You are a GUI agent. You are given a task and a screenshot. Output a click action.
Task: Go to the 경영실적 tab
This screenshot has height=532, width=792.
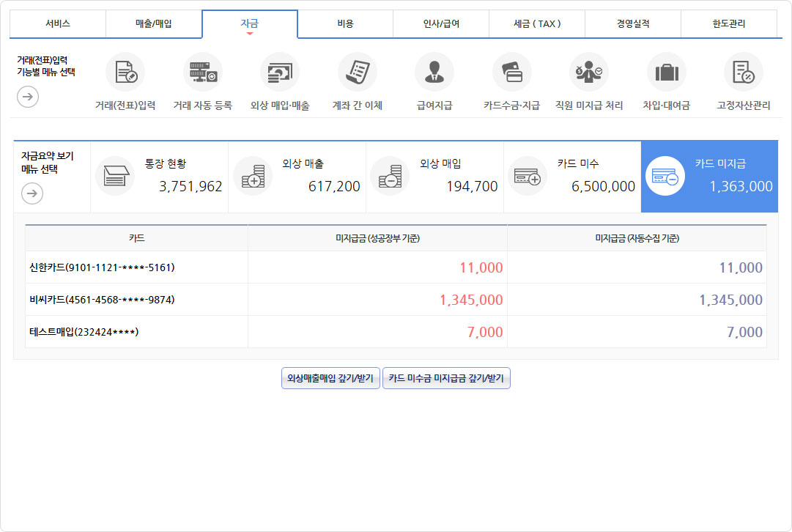click(x=633, y=23)
